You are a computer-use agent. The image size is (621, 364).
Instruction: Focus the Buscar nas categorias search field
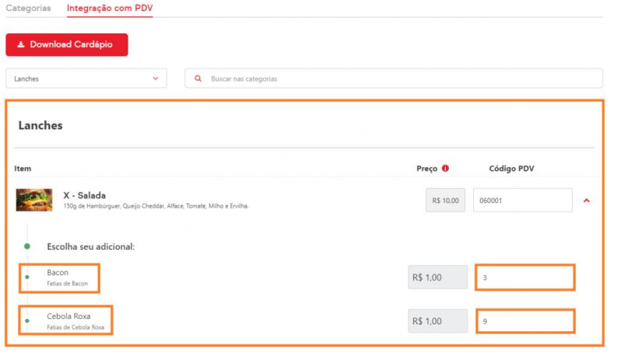pyautogui.click(x=397, y=79)
